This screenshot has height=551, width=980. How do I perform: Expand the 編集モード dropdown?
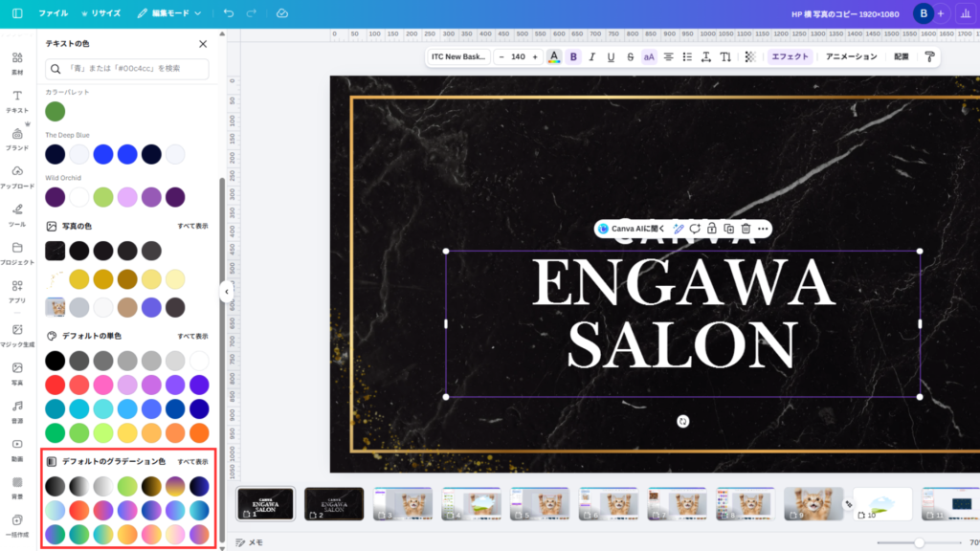point(169,14)
